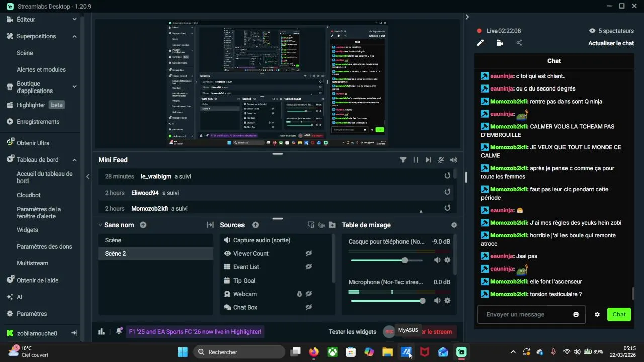
Task: Add a source folder
Action: click(332, 225)
